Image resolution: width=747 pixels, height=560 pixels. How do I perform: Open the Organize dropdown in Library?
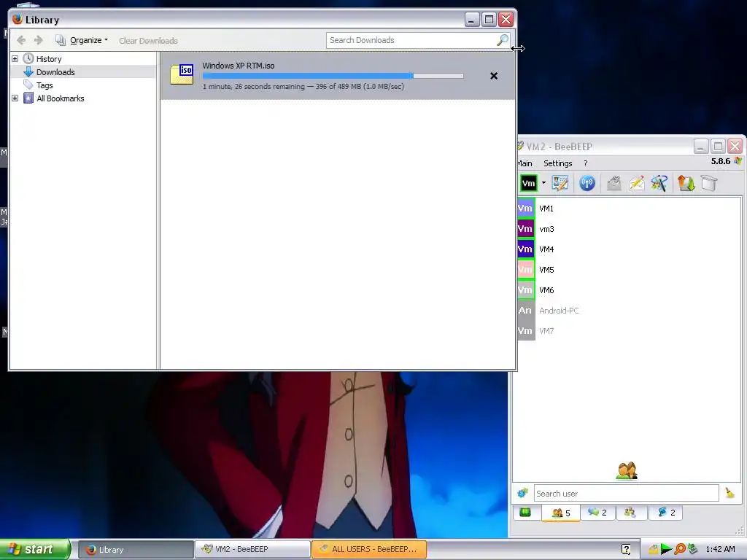click(x=82, y=41)
